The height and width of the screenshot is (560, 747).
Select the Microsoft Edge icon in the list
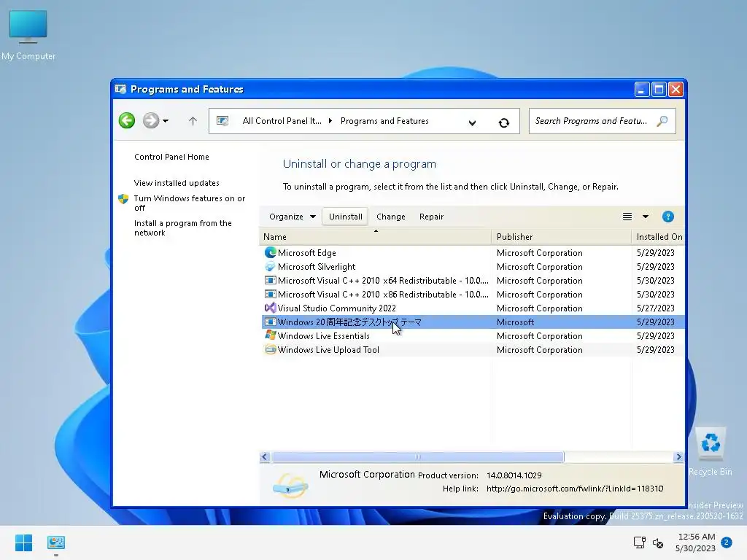point(270,252)
